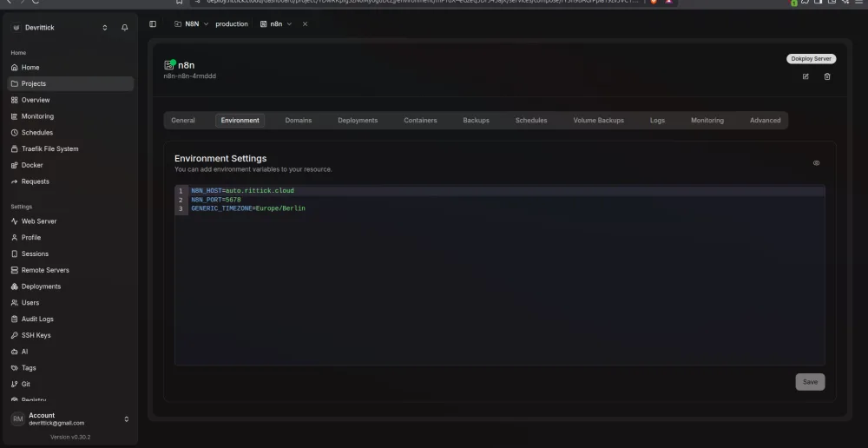Expand the Account user menu
Viewport: 868px width, 448px height.
[70, 419]
